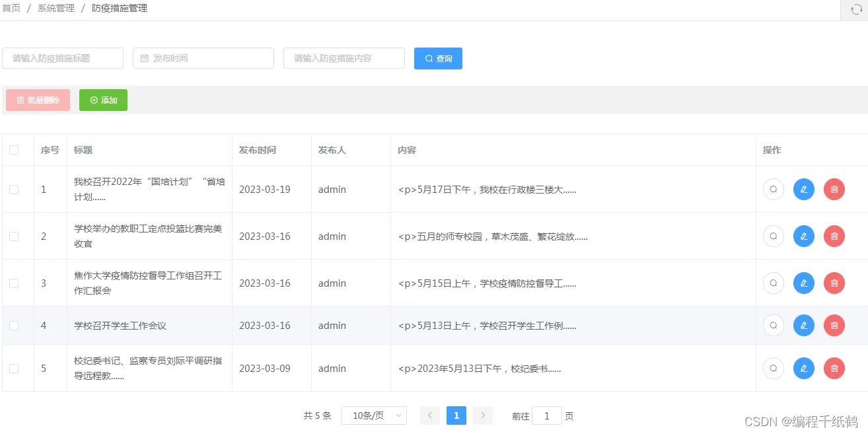Open the 系统管理 breadcrumb
The height and width of the screenshot is (434, 868).
56,8
